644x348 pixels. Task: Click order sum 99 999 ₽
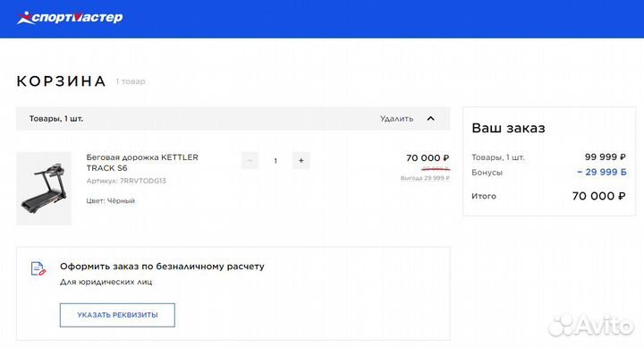click(x=605, y=157)
